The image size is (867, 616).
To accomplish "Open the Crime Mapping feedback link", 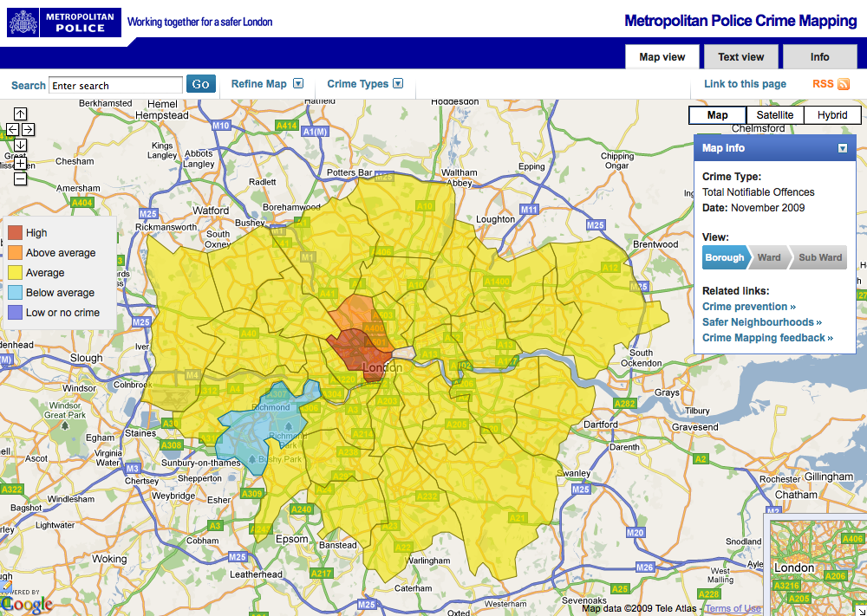I will [x=767, y=338].
